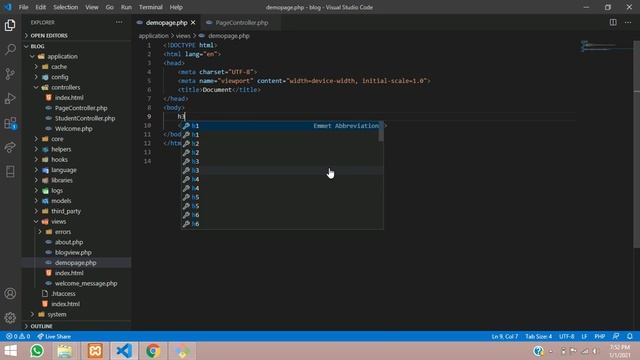Click the Visual Studio Code taskbar icon
The image size is (640, 360).
point(124,351)
